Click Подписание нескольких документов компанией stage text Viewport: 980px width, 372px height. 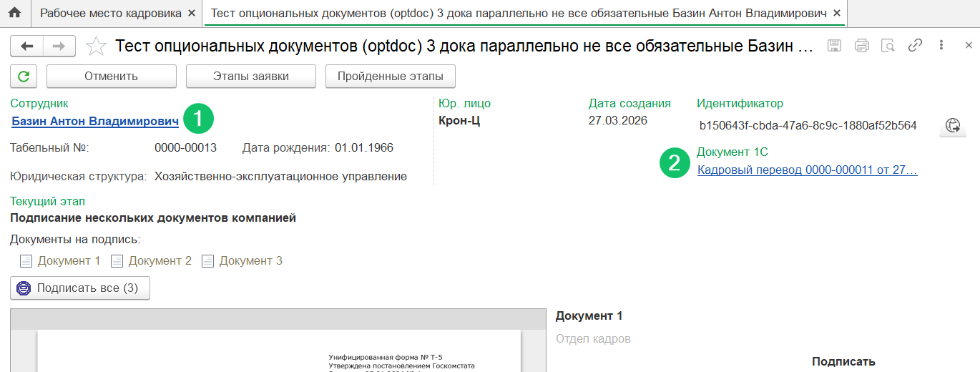(153, 217)
